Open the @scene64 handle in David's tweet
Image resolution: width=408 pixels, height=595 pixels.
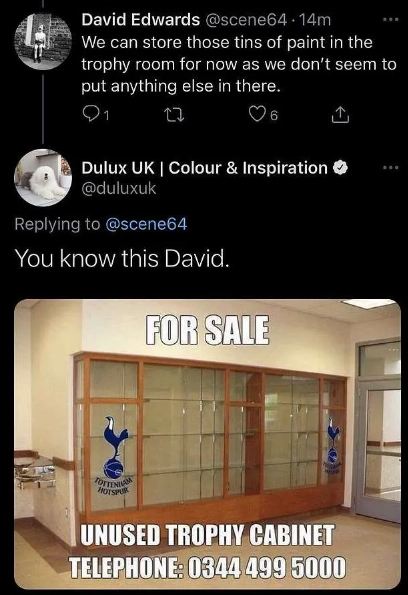246,20
